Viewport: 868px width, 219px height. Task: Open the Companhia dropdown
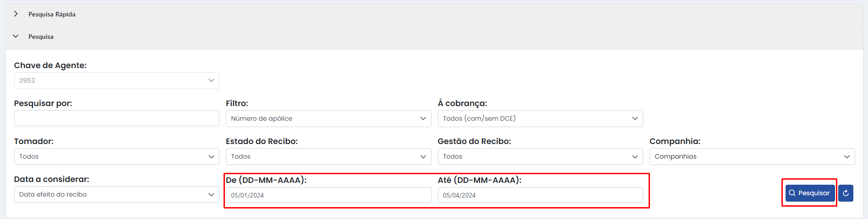click(x=752, y=156)
